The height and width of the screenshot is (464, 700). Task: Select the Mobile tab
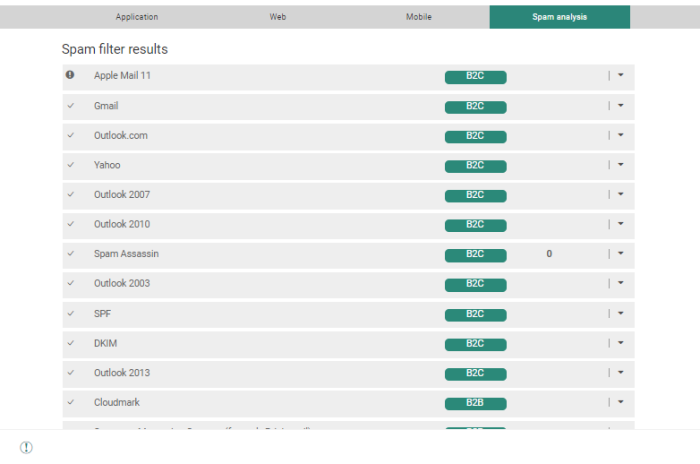coord(419,17)
